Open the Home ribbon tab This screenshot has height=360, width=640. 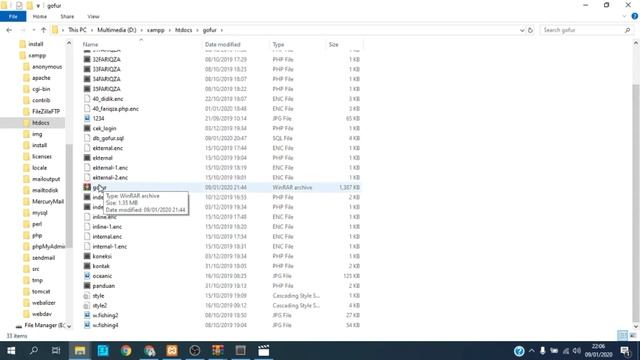click(x=40, y=16)
